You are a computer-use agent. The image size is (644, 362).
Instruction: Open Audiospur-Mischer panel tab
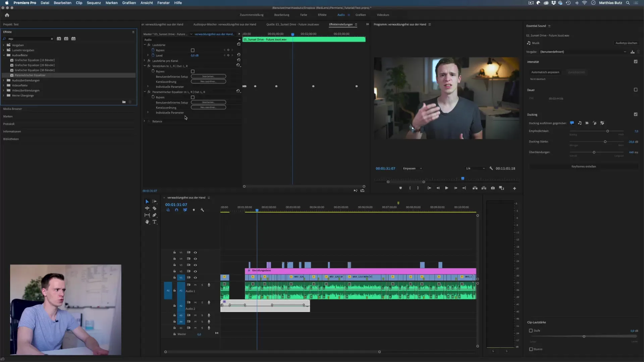click(224, 24)
